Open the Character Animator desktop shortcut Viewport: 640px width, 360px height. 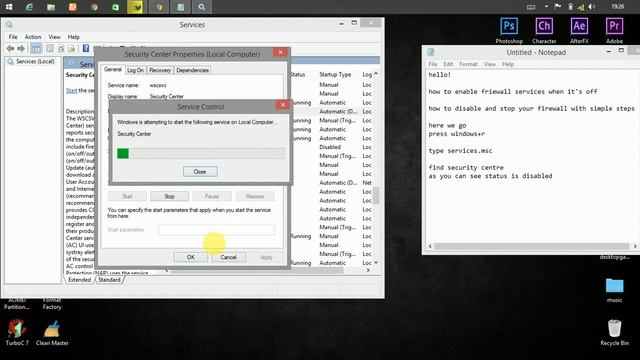pyautogui.click(x=544, y=30)
